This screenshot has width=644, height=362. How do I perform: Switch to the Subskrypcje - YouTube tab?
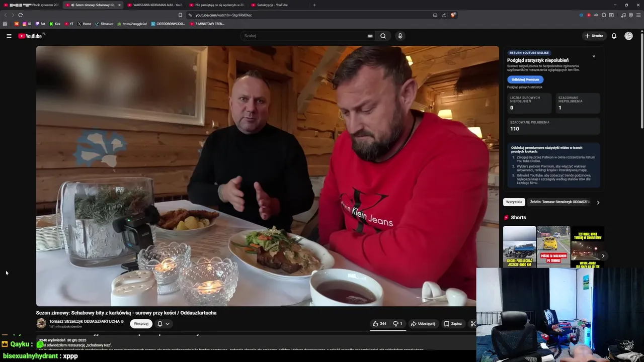coord(278,5)
